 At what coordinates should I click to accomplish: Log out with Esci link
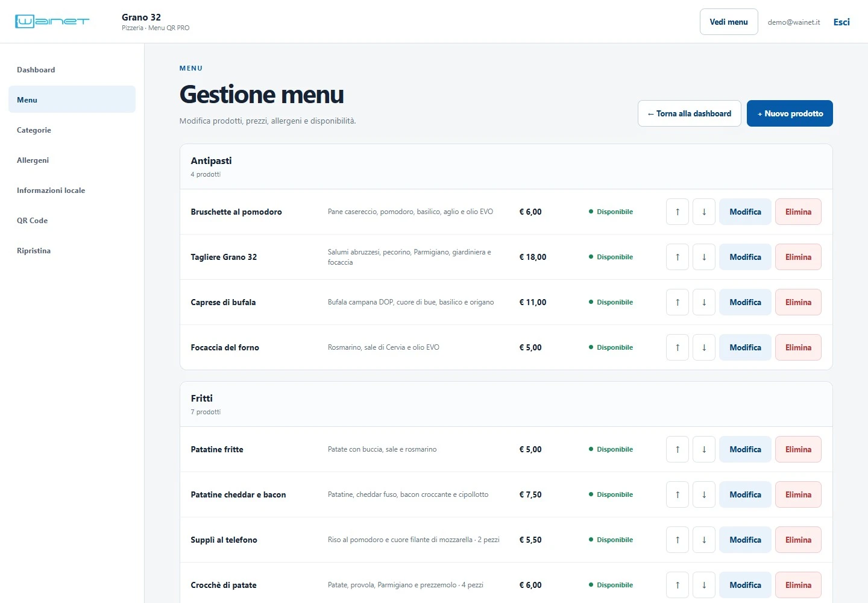point(841,22)
